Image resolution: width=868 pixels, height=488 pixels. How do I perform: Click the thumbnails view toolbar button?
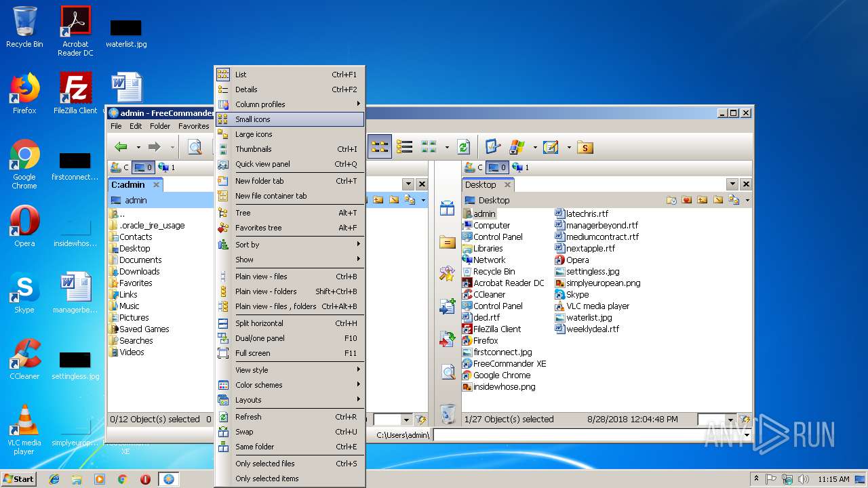coord(429,146)
